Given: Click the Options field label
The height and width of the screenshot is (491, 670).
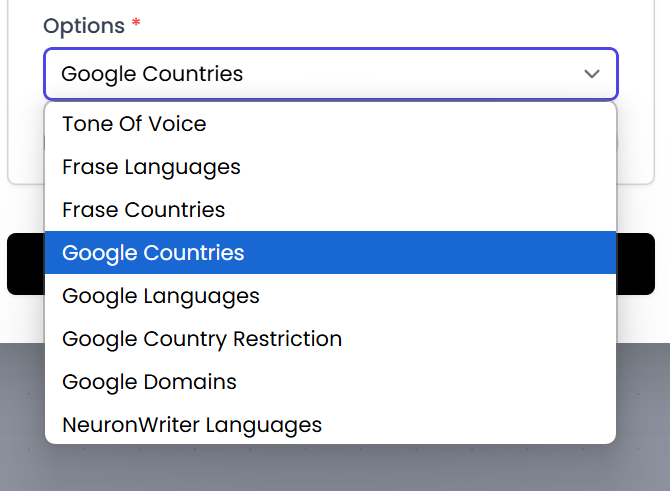Looking at the screenshot, I should coord(83,26).
